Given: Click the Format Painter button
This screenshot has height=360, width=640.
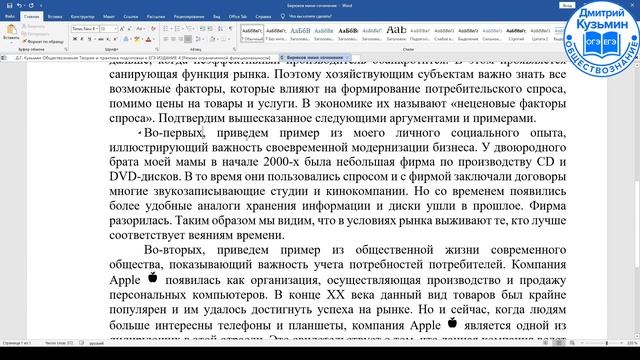Looking at the screenshot, I should 43,41.
